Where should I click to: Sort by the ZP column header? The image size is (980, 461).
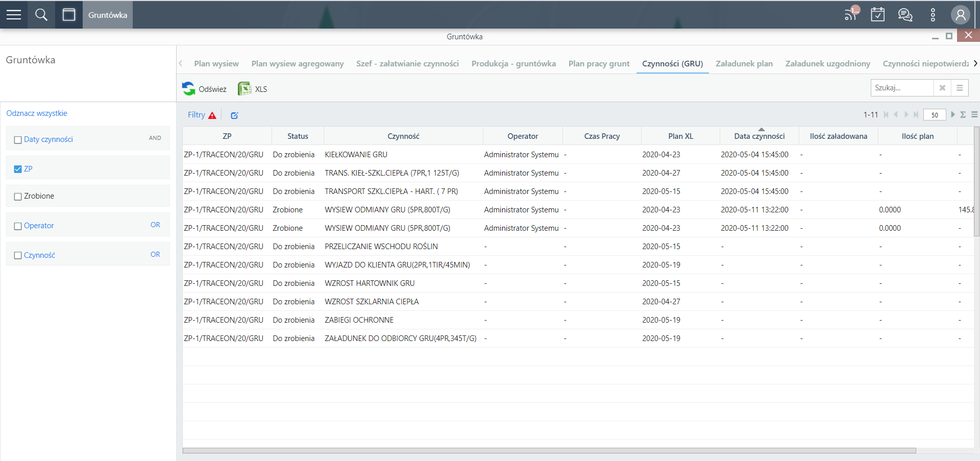227,136
